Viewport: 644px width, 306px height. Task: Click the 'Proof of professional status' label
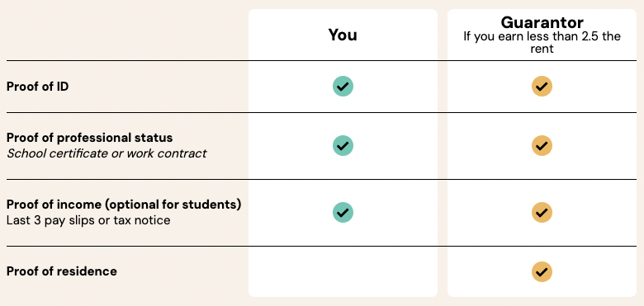[x=89, y=138]
